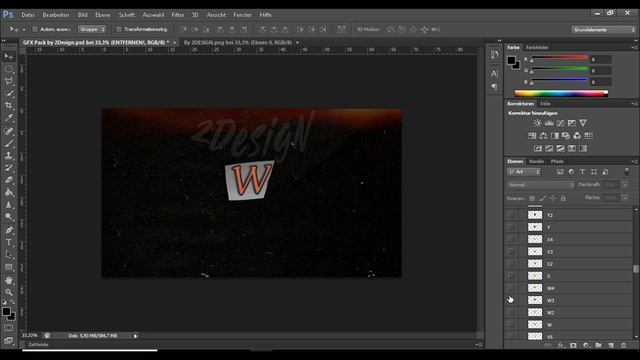Select the Crop tool
Viewport: 640px width, 360px height.
click(x=9, y=106)
